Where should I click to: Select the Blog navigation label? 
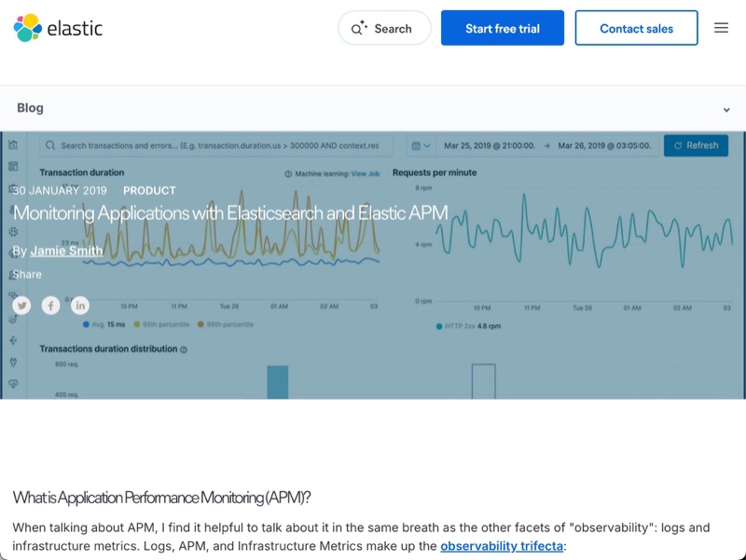click(x=30, y=108)
